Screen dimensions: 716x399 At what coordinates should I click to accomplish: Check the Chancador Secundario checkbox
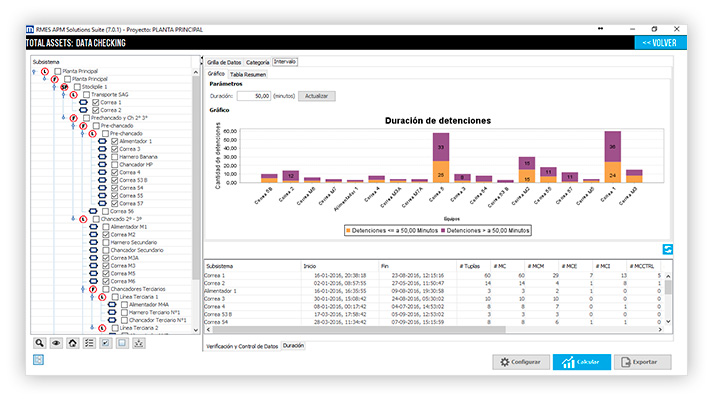106,250
